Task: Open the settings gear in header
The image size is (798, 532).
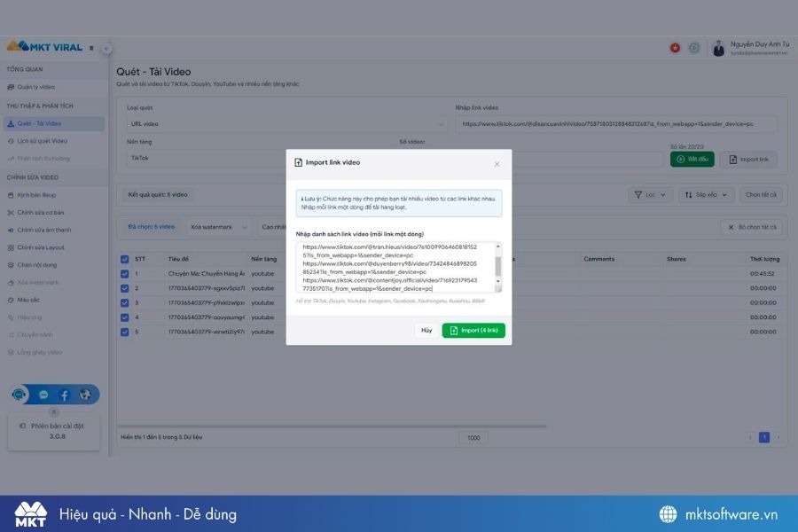Action: (x=694, y=48)
